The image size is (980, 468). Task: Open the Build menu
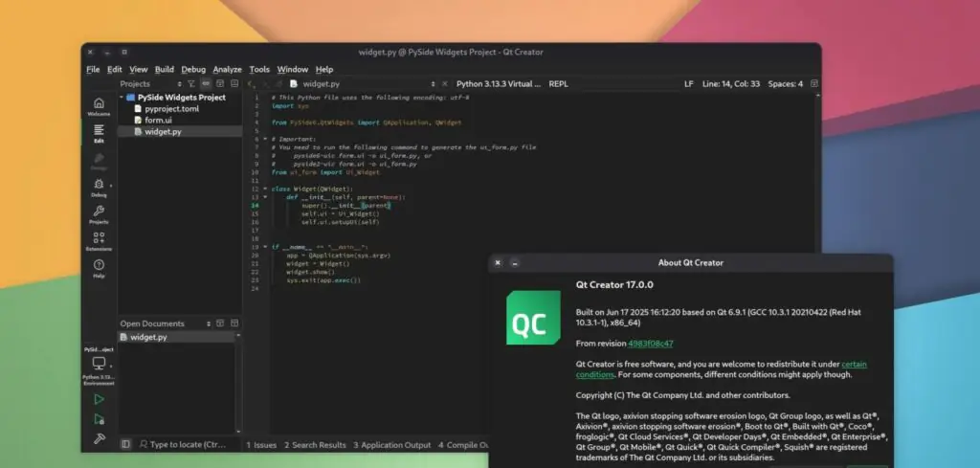165,69
